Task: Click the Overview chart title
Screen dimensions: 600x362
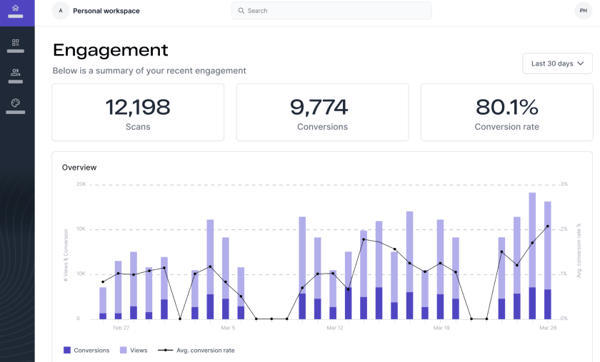Action: pos(79,168)
